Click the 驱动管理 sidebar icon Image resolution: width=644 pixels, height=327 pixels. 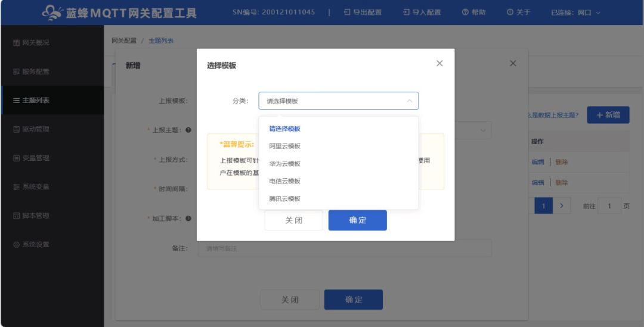(x=17, y=129)
